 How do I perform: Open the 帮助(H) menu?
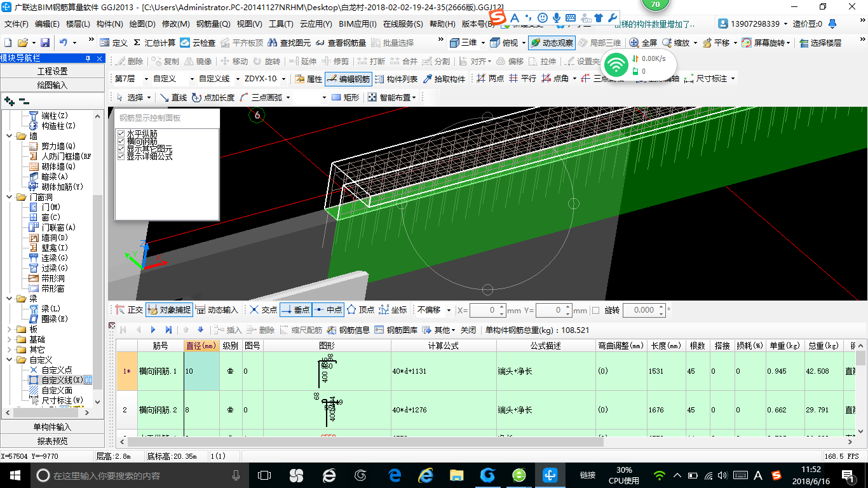click(442, 24)
